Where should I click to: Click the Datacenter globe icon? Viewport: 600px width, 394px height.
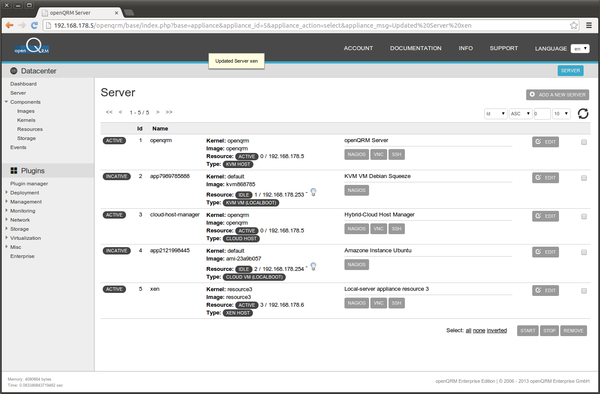14,71
